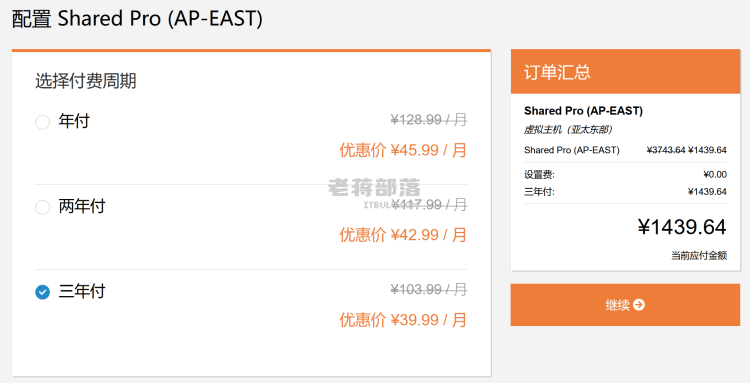This screenshot has height=383, width=750.
Task: Click the struck-through ¥103.99 / 月 price
Action: pyautogui.click(x=429, y=289)
